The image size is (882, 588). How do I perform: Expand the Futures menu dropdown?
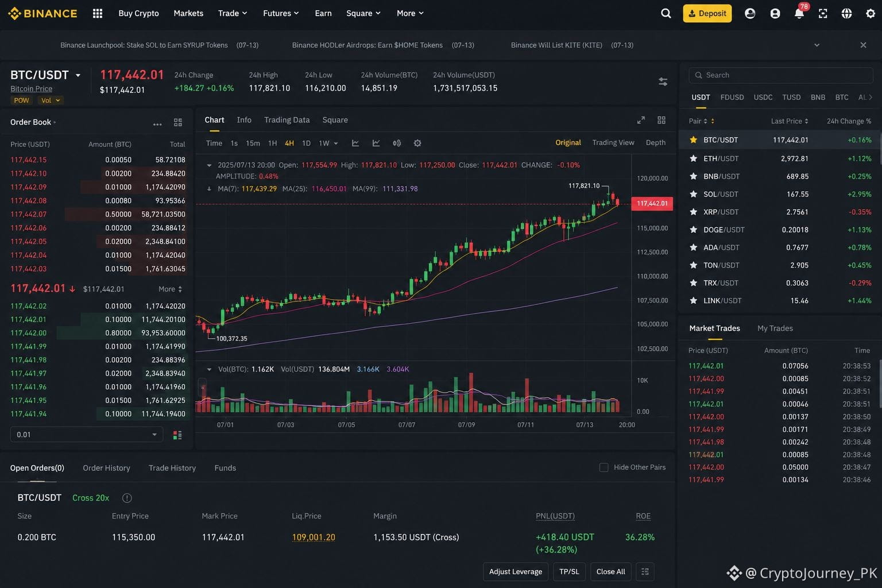(x=281, y=13)
